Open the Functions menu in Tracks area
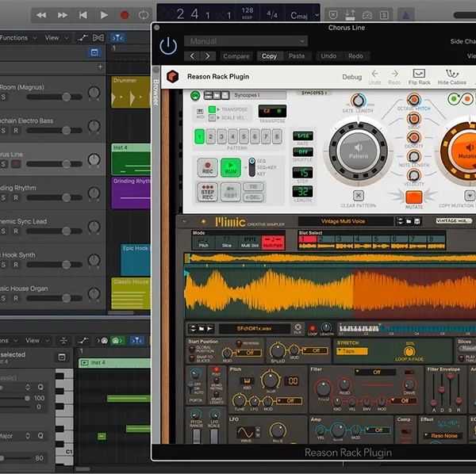This screenshot has width=476, height=474. (x=18, y=37)
